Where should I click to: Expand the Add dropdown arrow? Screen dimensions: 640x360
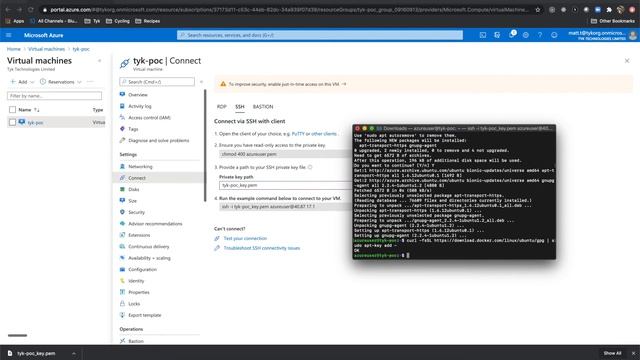32,82
